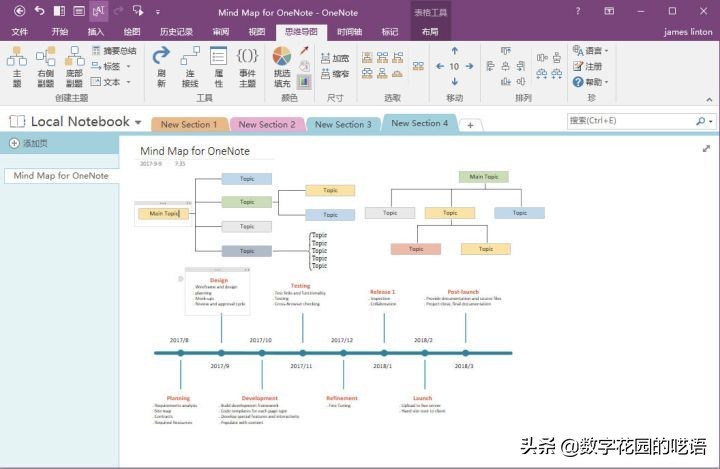Toggle full page view expand icon
The width and height of the screenshot is (720, 469).
(706, 148)
